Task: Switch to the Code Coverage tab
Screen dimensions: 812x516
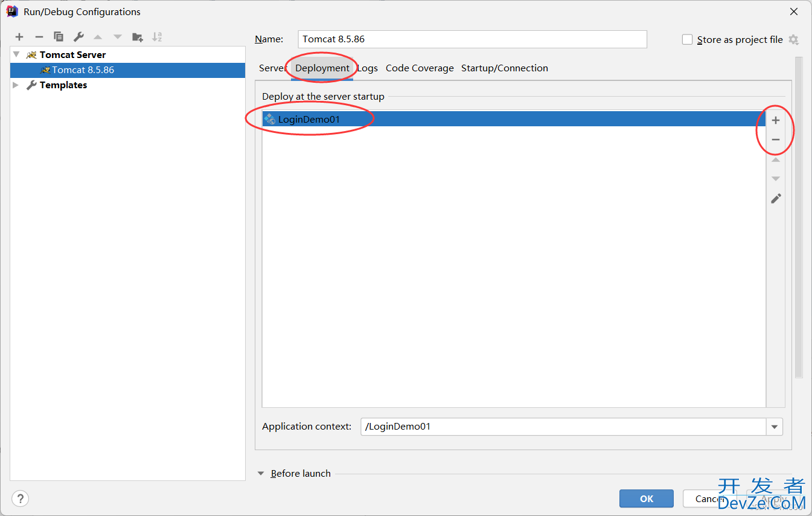Action: (420, 68)
